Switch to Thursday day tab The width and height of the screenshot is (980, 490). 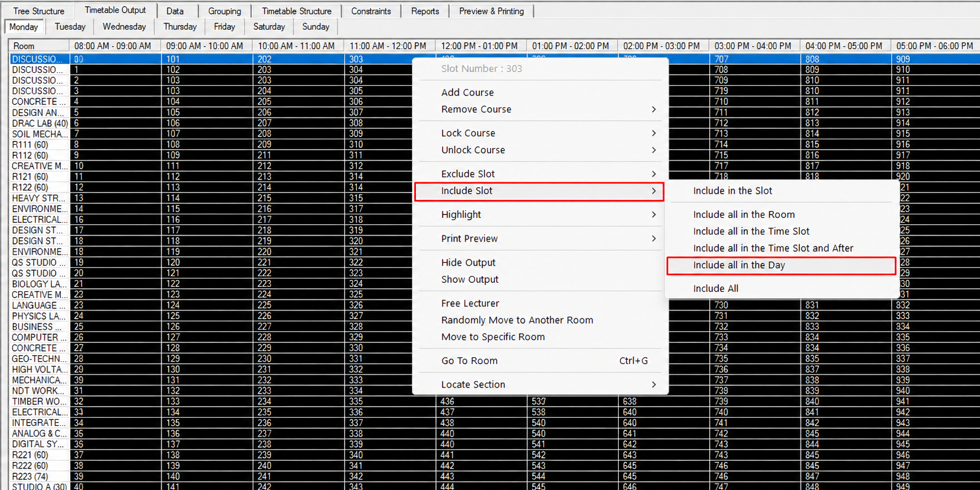coord(180,27)
